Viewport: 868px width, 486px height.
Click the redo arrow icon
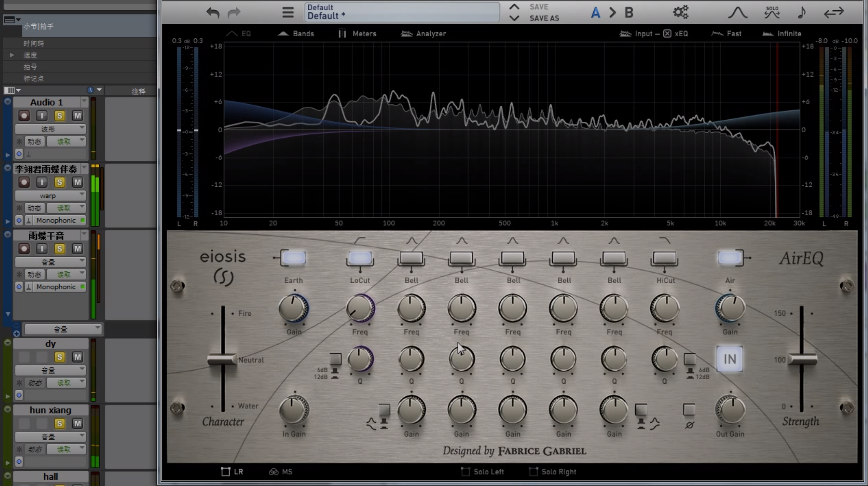click(x=234, y=13)
